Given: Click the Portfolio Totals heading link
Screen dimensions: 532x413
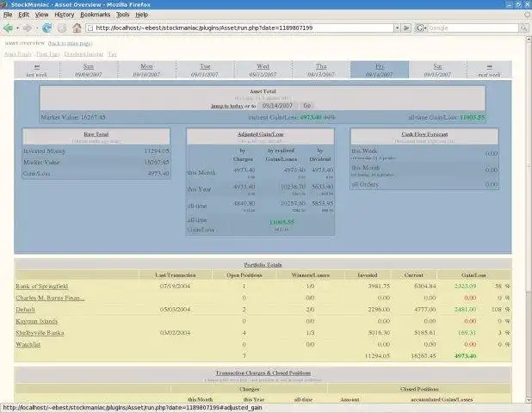Looking at the screenshot, I should tap(263, 265).
